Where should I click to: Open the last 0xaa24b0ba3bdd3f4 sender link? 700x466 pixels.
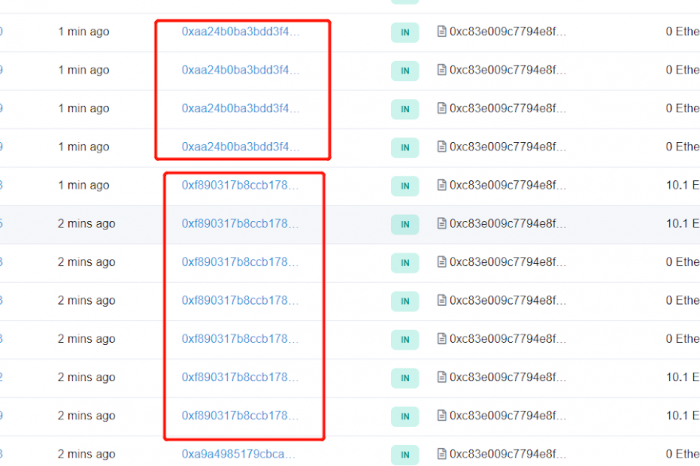241,147
